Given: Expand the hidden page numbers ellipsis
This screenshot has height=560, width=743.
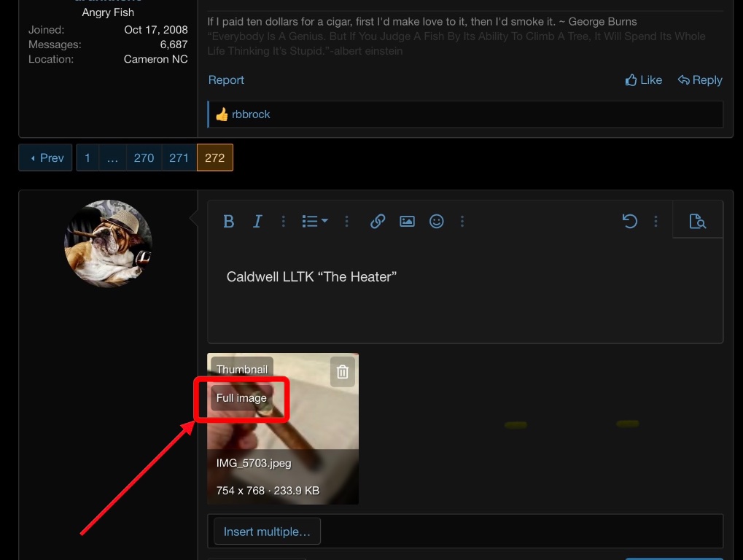Looking at the screenshot, I should point(112,157).
